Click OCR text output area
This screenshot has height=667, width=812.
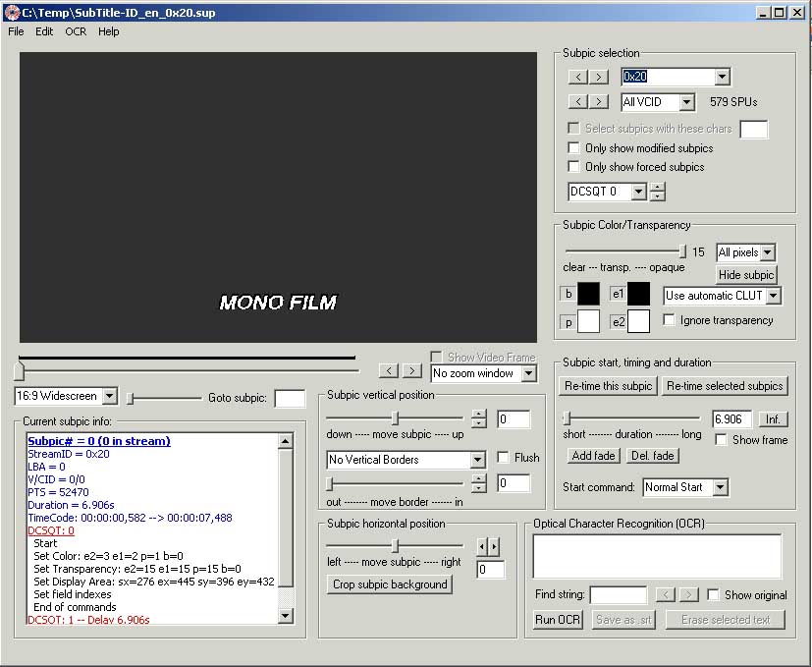657,556
